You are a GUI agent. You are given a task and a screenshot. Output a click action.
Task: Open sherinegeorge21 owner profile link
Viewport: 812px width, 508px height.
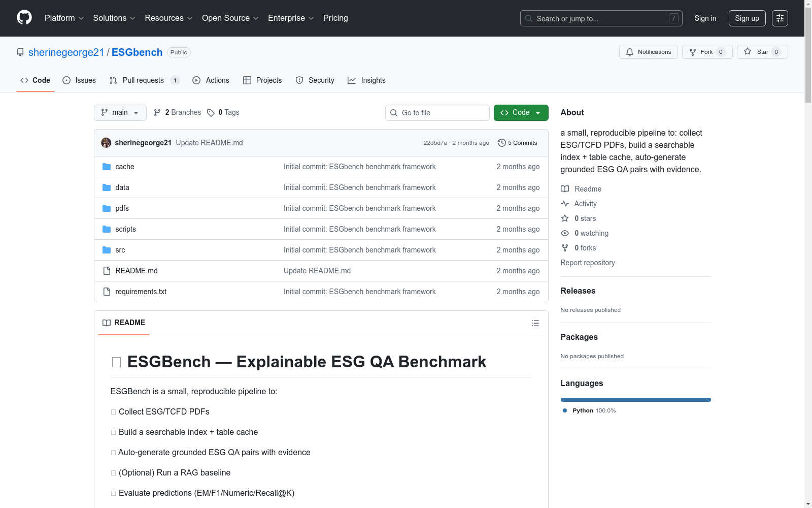(x=66, y=52)
